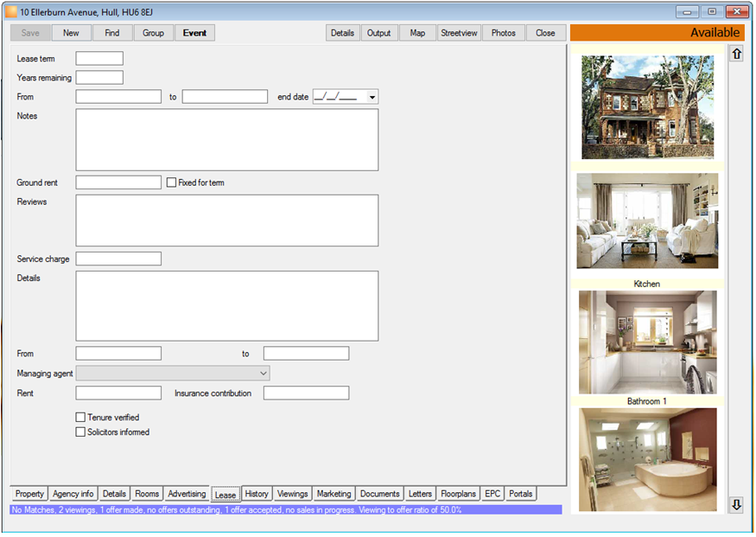Click the Streetview button

click(x=459, y=33)
